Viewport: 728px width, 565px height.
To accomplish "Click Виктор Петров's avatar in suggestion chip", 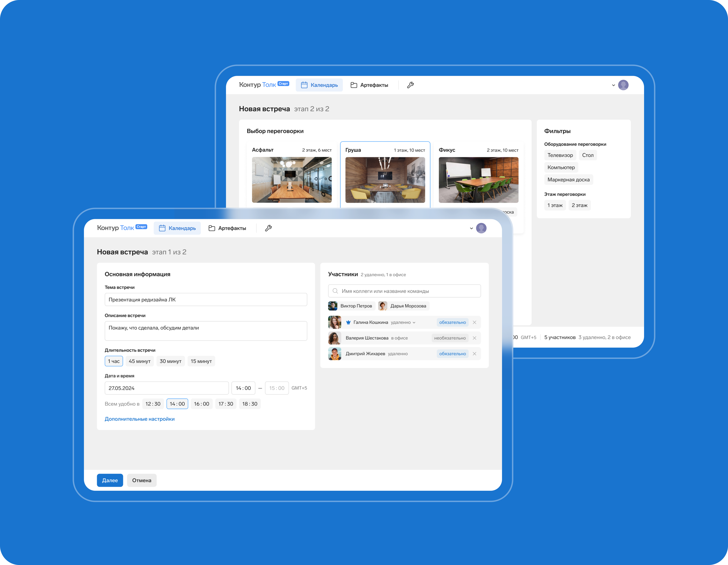I will [333, 306].
